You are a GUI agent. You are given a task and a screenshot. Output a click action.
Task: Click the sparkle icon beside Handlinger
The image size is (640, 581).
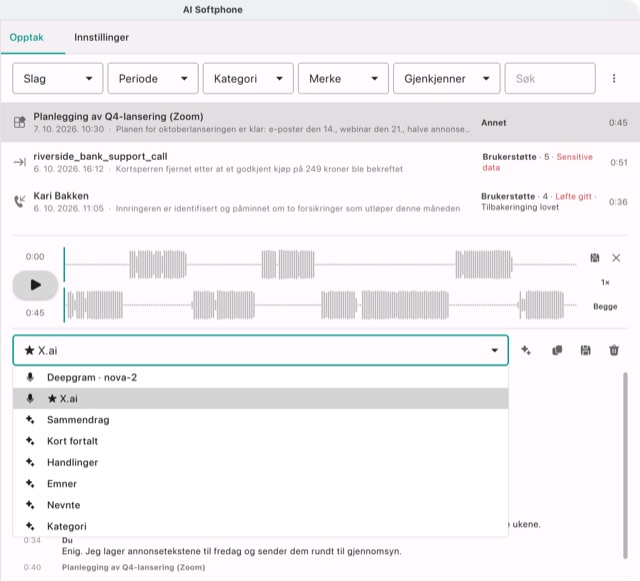[30, 462]
